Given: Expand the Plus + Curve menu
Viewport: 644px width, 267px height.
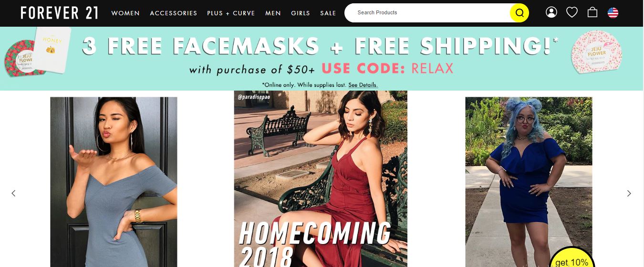Looking at the screenshot, I should tap(231, 13).
